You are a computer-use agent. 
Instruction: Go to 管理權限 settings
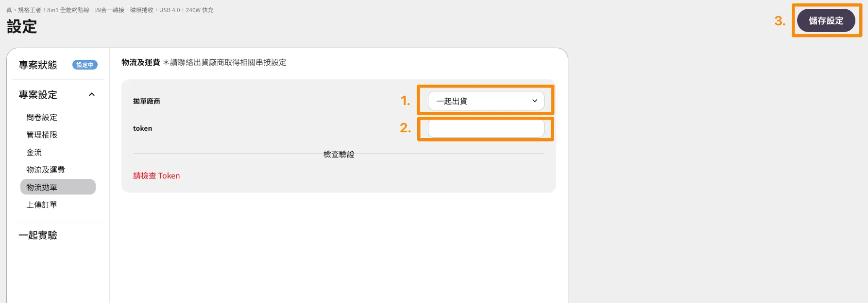(x=42, y=135)
